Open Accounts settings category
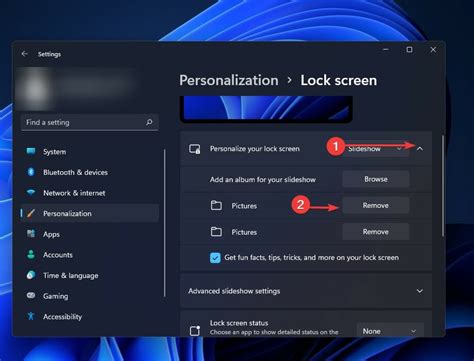Screen dimensions: 474x361 click(x=89, y=255)
